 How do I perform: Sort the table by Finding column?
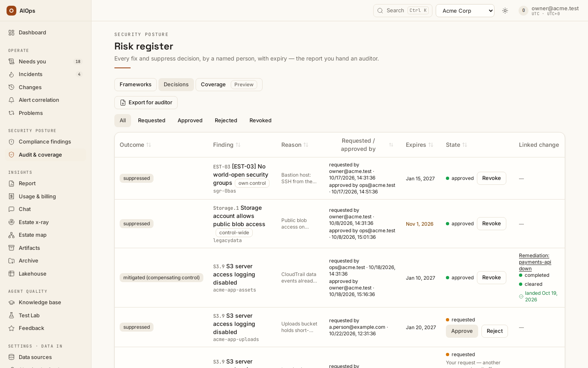[x=227, y=145]
